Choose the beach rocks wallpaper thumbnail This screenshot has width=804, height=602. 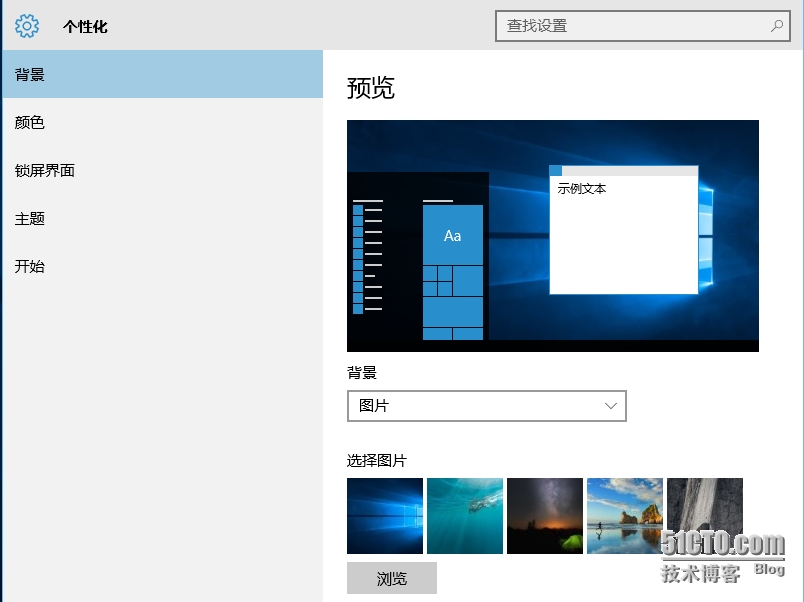coord(625,516)
